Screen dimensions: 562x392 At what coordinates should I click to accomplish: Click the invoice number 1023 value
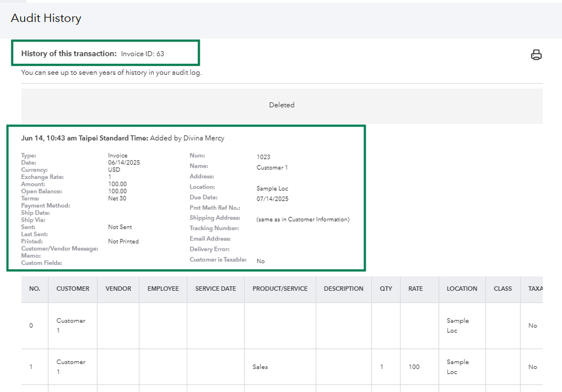(x=263, y=157)
